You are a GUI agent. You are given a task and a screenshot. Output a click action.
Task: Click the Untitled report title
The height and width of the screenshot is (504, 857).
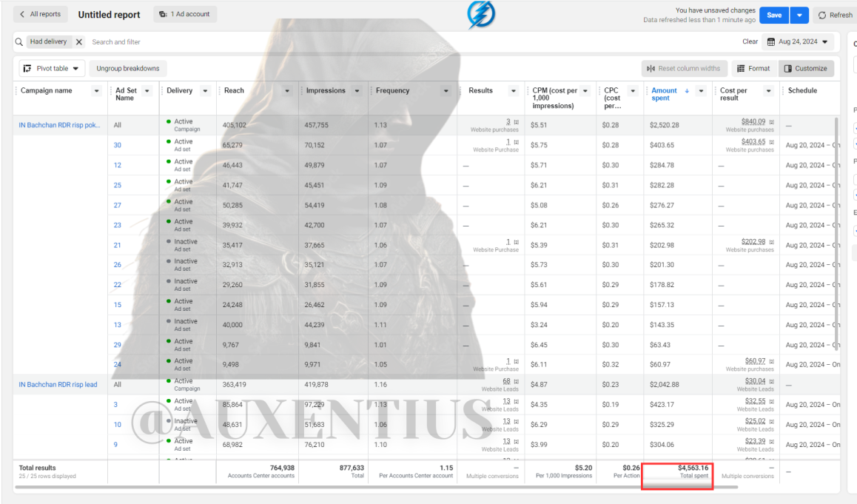[109, 15]
